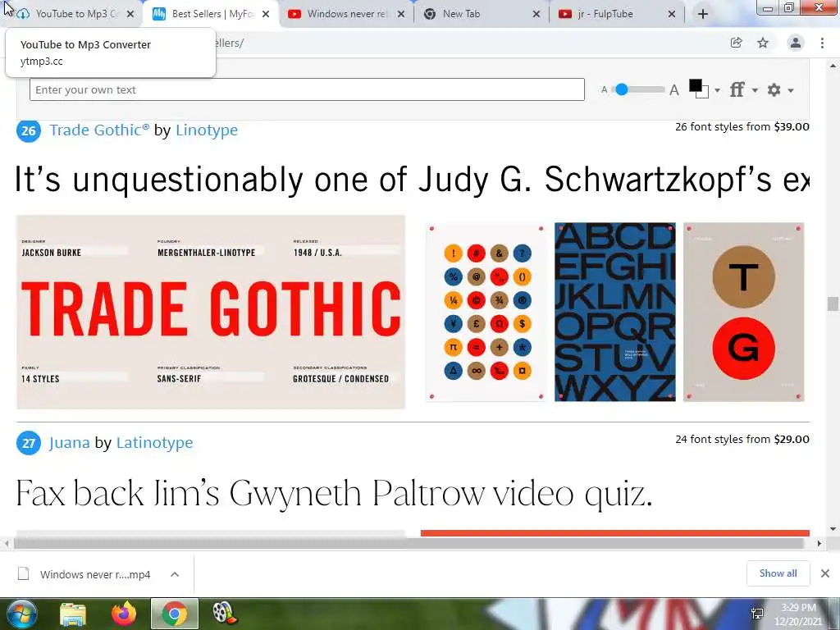Open a new browser tab
Screen dimensions: 840x630
coord(703,15)
